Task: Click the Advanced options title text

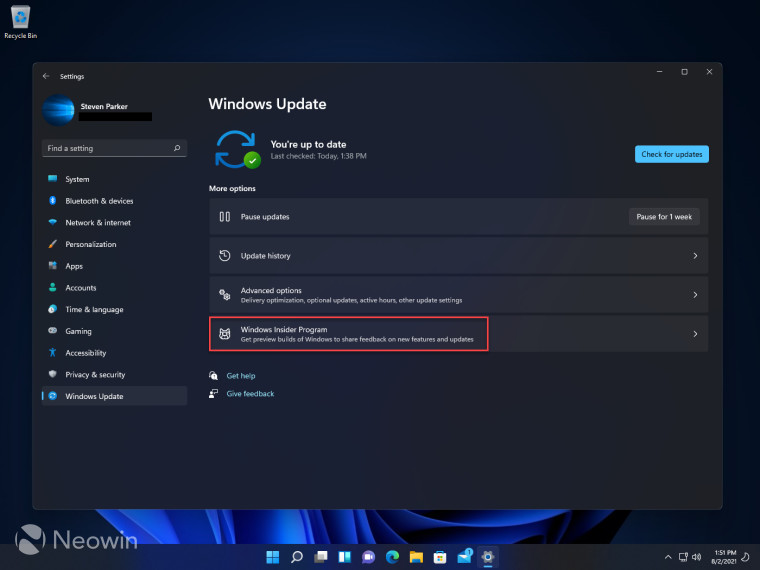Action: (271, 290)
